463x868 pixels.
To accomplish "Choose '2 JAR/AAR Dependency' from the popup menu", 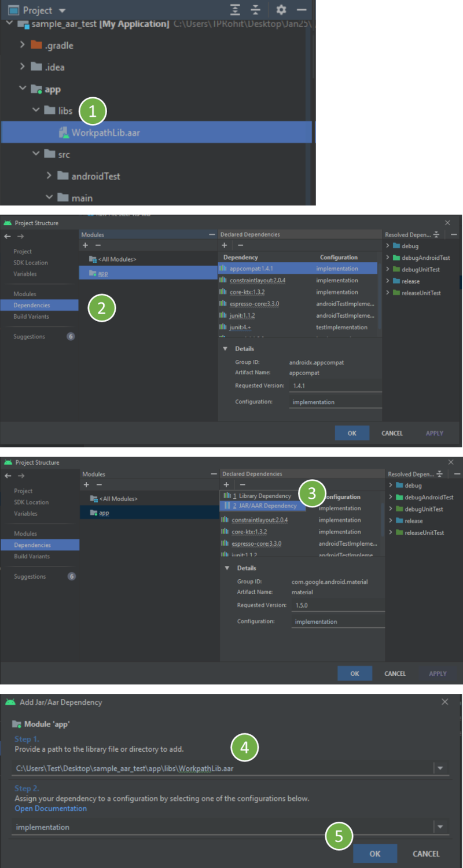I will click(x=263, y=506).
